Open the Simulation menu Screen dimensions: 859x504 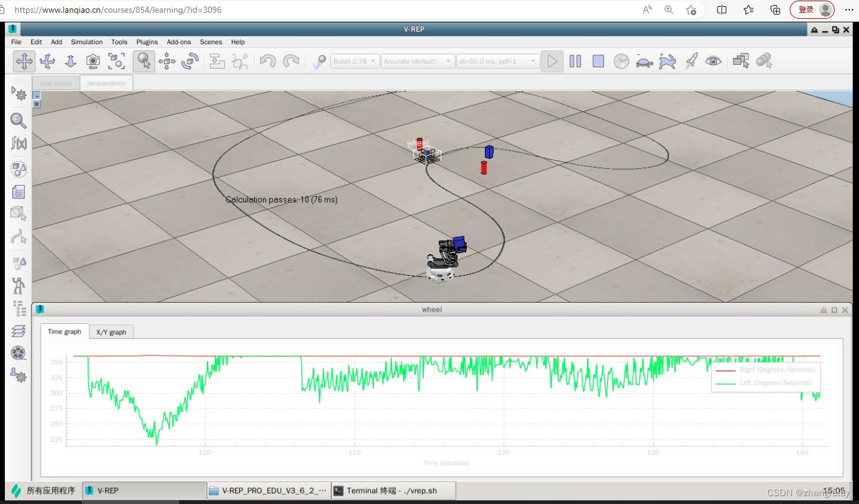tap(87, 42)
